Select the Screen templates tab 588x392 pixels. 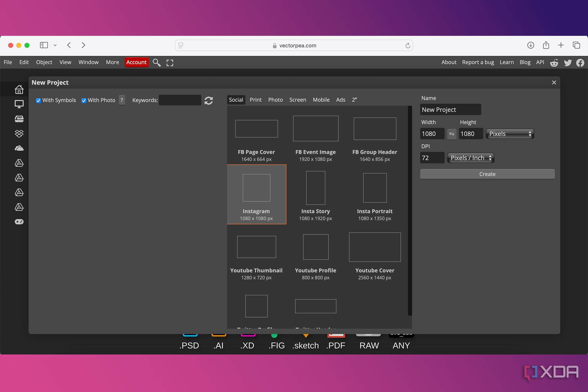pyautogui.click(x=298, y=100)
